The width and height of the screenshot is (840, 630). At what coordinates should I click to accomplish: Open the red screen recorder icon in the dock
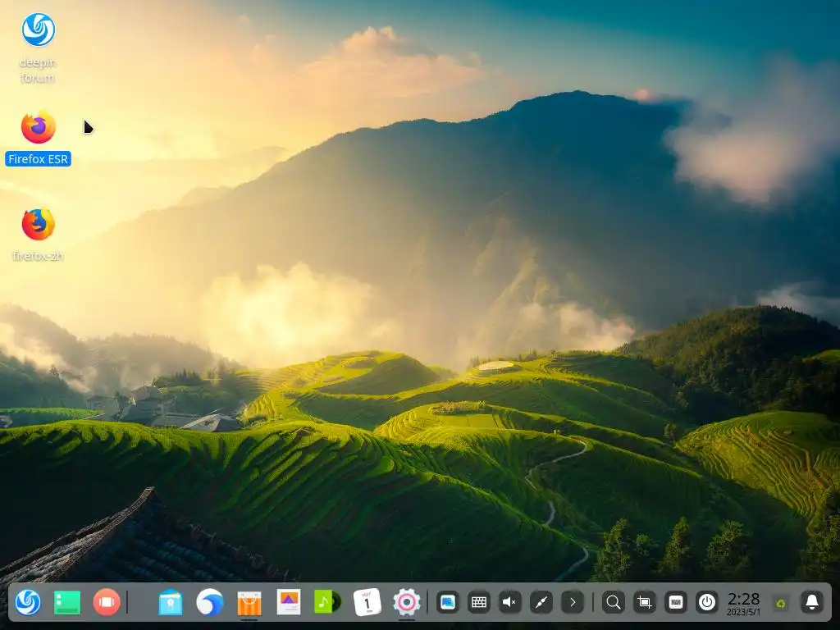[106, 603]
